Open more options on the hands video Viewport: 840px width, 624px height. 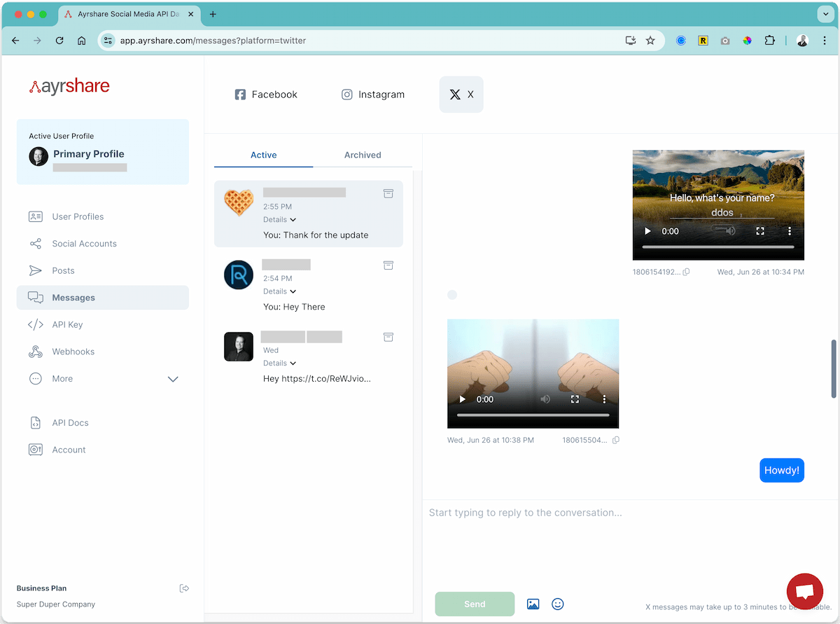pos(604,399)
